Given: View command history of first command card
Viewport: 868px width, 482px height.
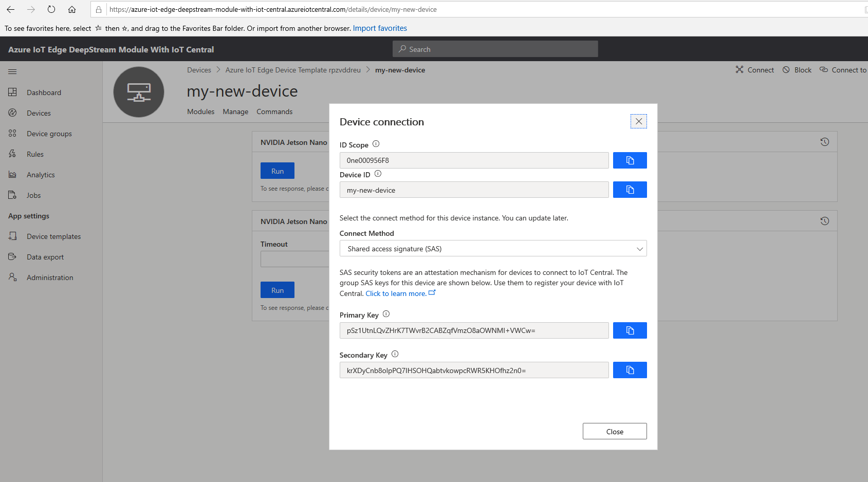Looking at the screenshot, I should (x=825, y=142).
